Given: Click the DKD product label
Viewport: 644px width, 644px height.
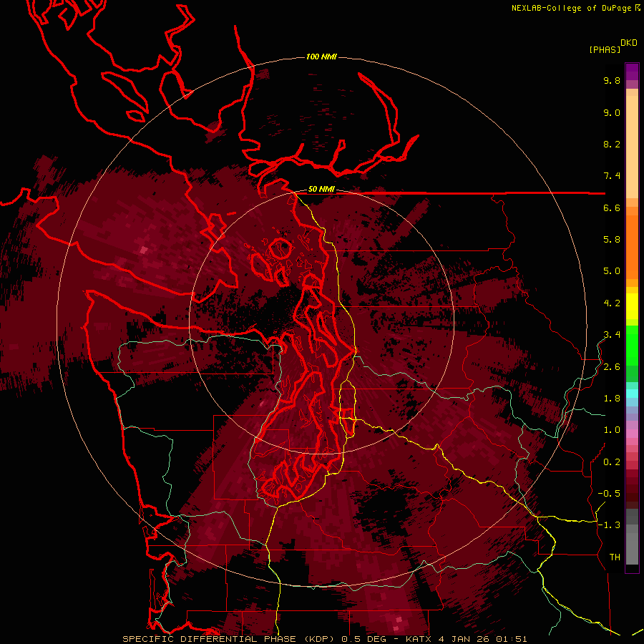Looking at the screenshot, I should (629, 43).
